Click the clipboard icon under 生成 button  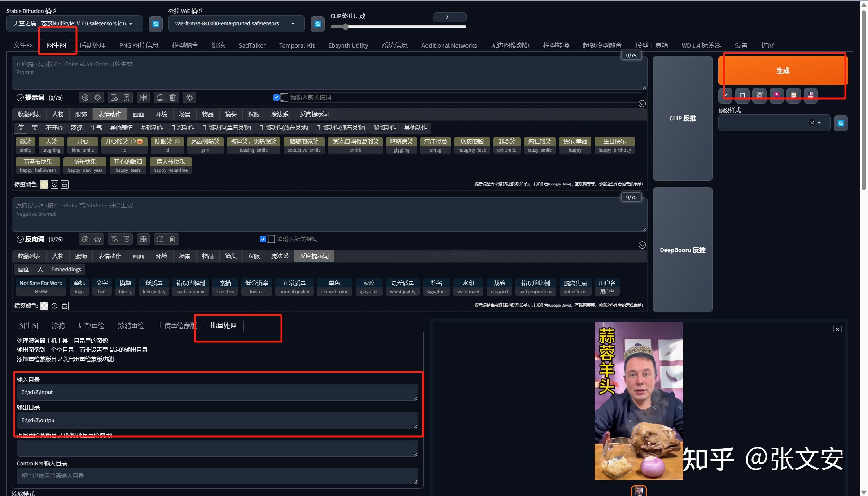(793, 95)
